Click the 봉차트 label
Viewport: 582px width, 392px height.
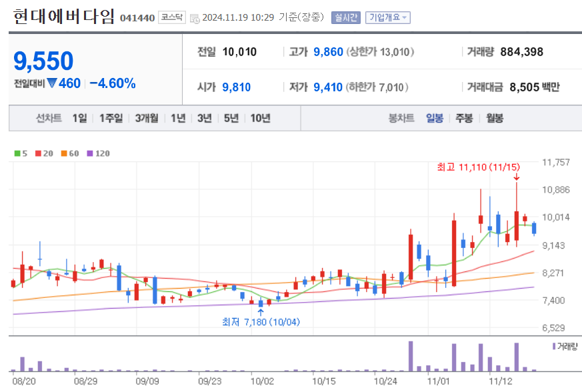coord(401,119)
